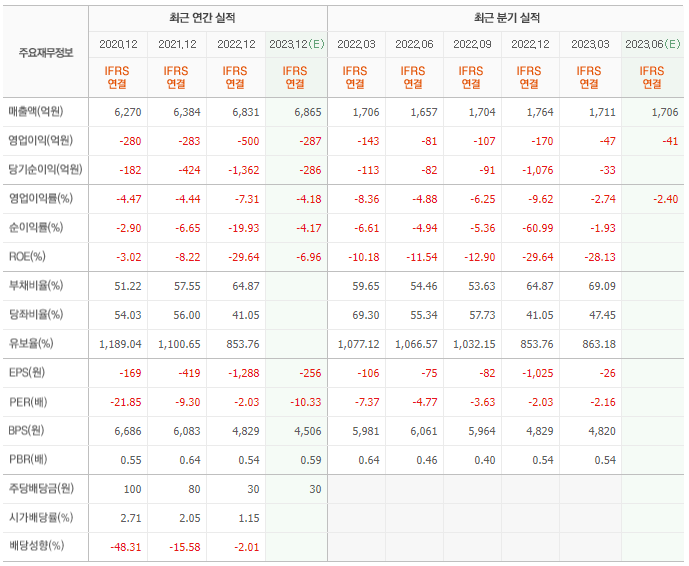Select the 영업이익률(%) row label

pyautogui.click(x=40, y=199)
